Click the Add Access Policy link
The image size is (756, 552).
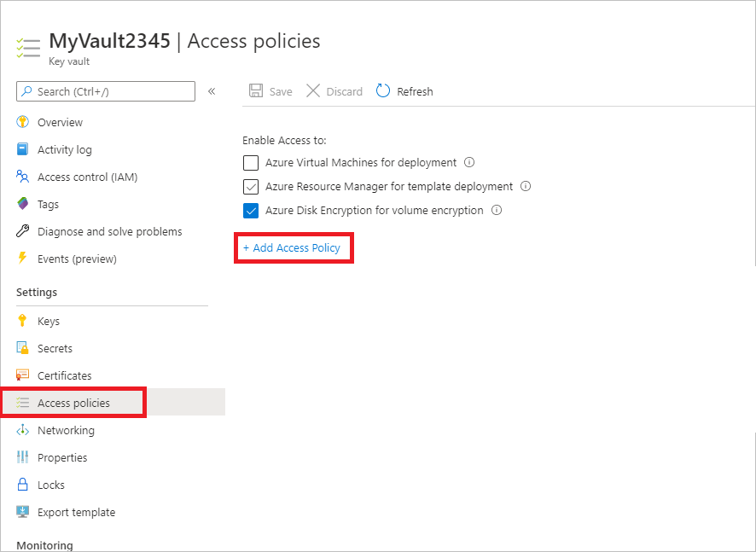coord(294,247)
